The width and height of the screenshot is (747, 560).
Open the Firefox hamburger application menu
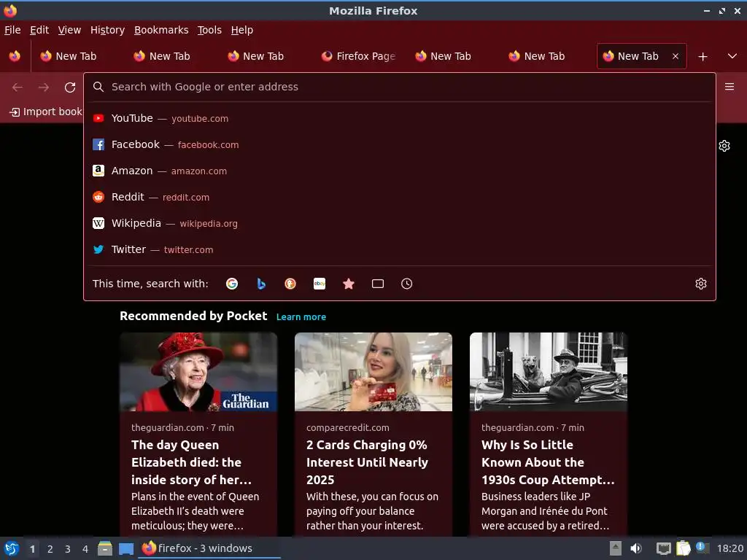(729, 87)
